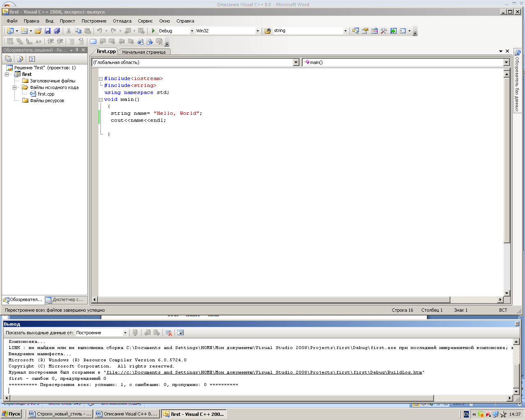Image resolution: width=525 pixels, height=420 pixels.
Task: Collapse the 'Файлы исходного кода' folder
Action: pos(15,87)
